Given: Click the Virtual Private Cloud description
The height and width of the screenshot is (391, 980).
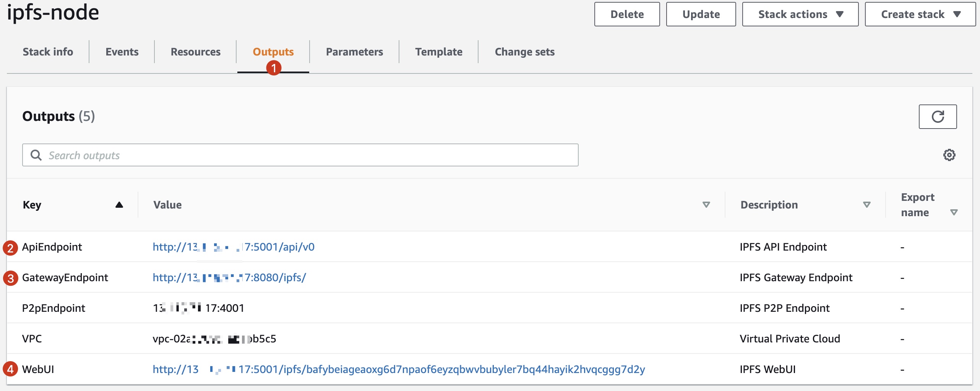Looking at the screenshot, I should pos(790,339).
